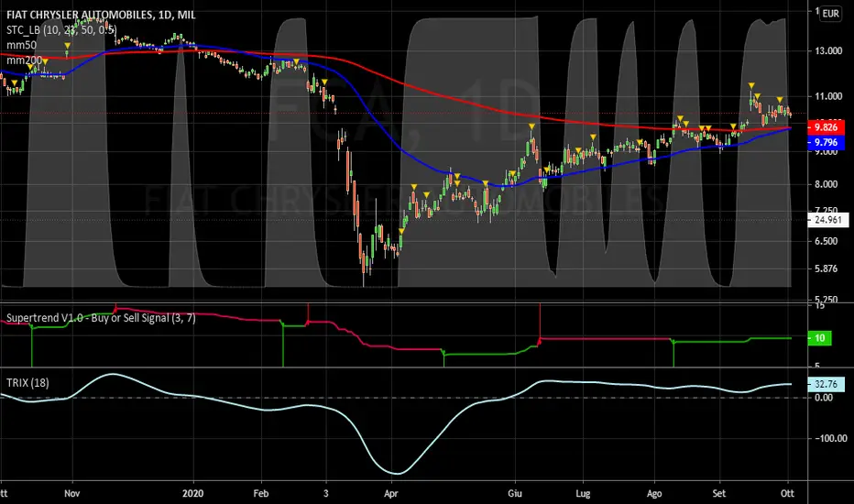Click the Giu date label on time axis
Viewport: 854px width, 504px height.
[x=515, y=494]
